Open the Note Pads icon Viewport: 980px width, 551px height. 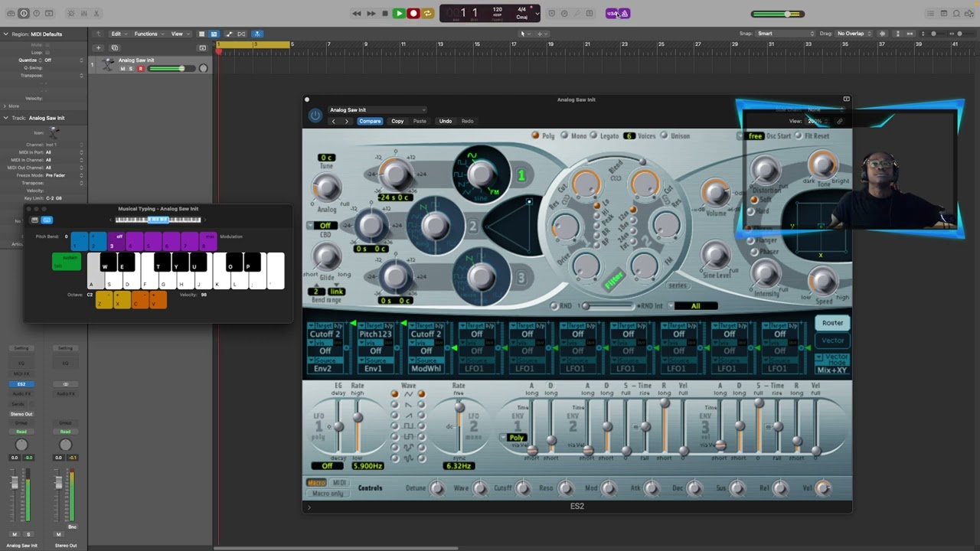point(943,13)
